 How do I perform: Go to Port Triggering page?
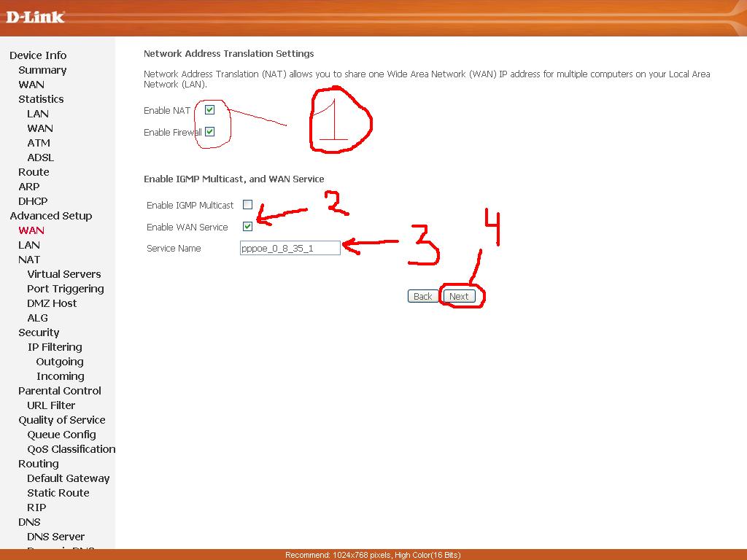pyautogui.click(x=66, y=289)
